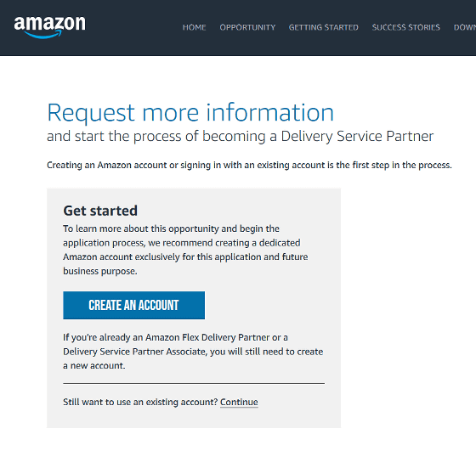Click the "To learn more about this opportunity" paragraph

185,250
